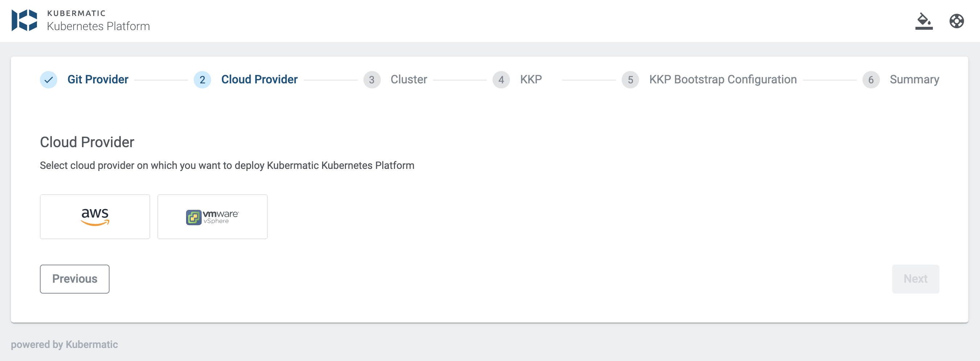The image size is (980, 361).
Task: Select the VMware vSphere provider card
Action: tap(212, 217)
